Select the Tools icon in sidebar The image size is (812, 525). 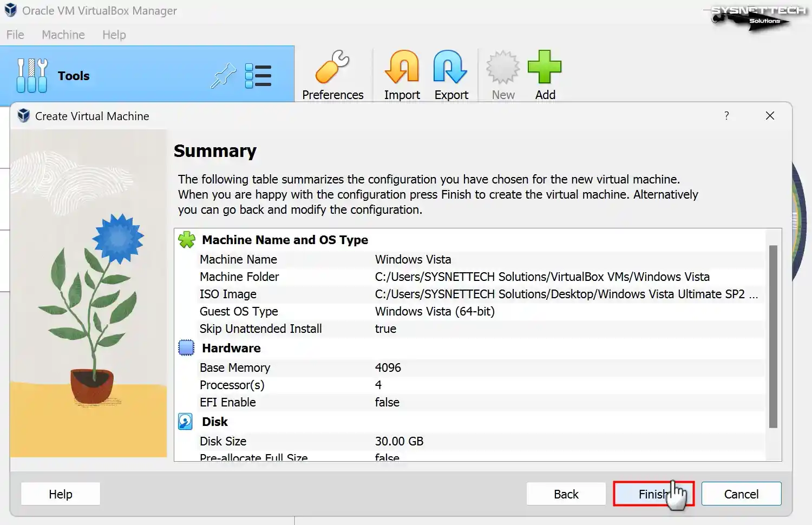tap(32, 75)
